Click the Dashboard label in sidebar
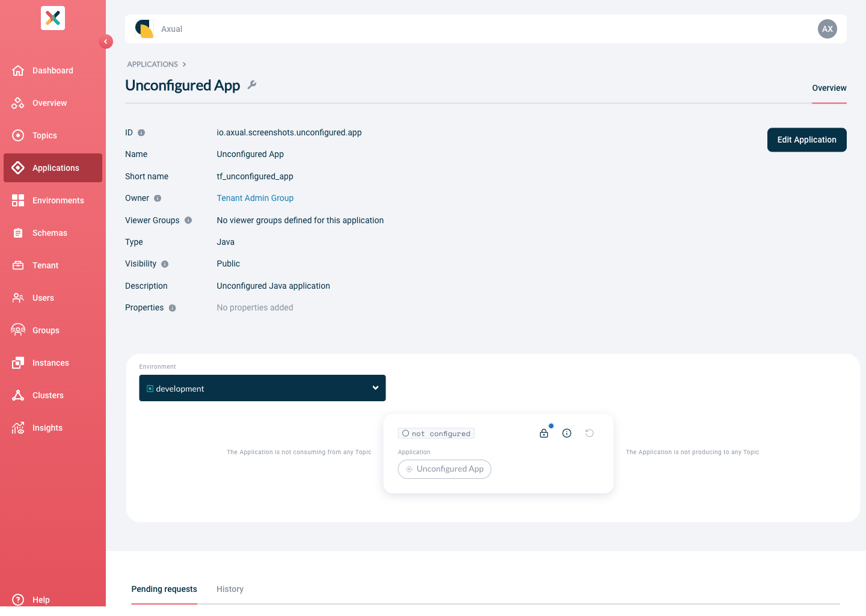 click(53, 70)
